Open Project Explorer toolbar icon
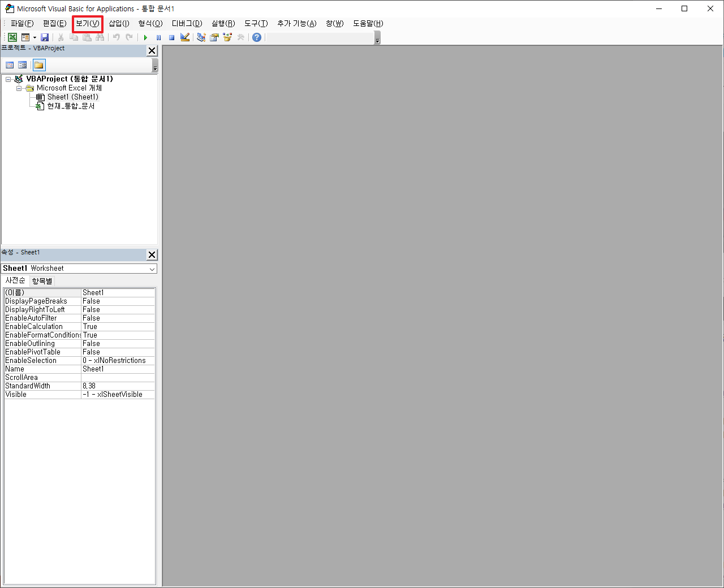 click(x=201, y=37)
